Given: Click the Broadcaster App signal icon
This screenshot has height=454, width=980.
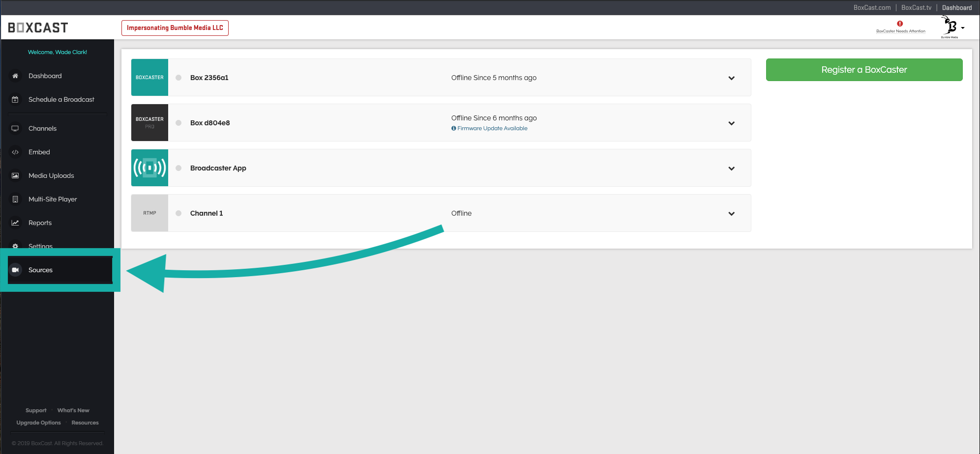Looking at the screenshot, I should 149,168.
